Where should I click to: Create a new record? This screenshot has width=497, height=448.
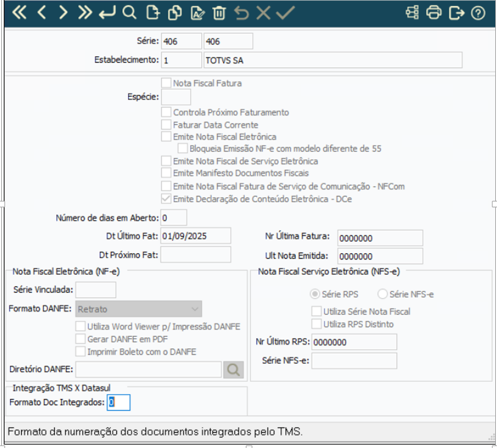point(153,13)
